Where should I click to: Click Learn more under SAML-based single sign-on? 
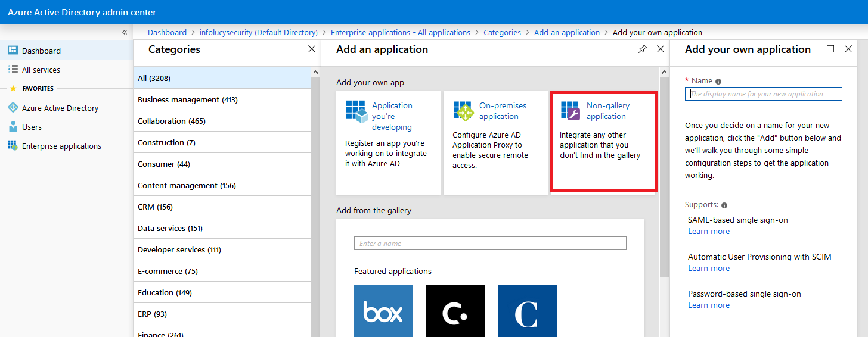click(x=709, y=231)
